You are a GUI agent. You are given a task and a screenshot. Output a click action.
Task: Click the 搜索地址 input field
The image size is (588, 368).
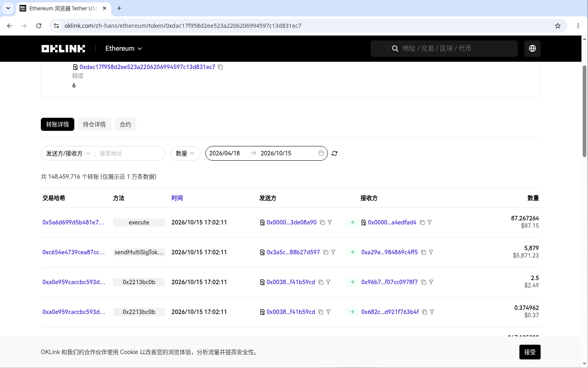[x=130, y=153]
